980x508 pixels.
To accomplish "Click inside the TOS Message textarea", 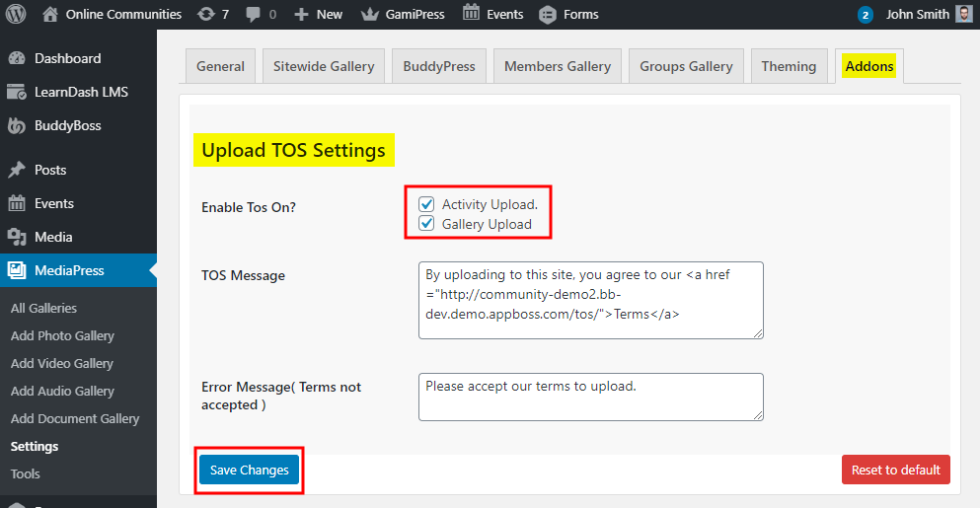I will click(x=590, y=301).
